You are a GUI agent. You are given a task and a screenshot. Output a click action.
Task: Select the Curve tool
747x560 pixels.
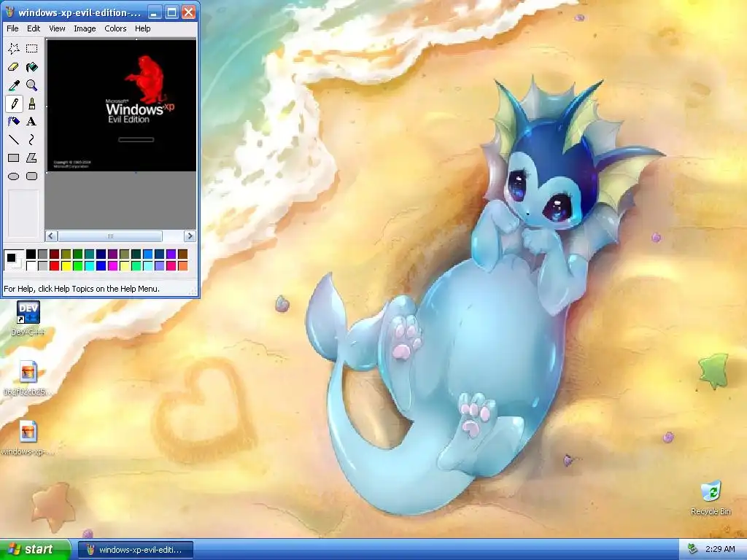tap(32, 139)
